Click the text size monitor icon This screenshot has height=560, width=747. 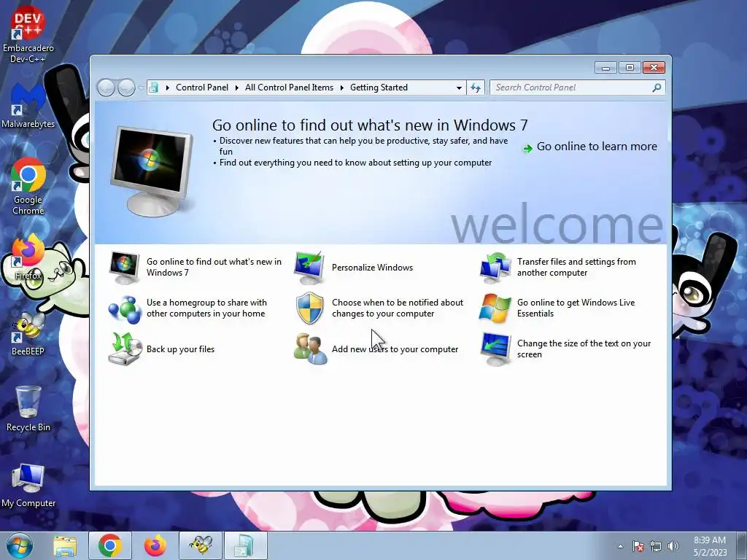495,349
